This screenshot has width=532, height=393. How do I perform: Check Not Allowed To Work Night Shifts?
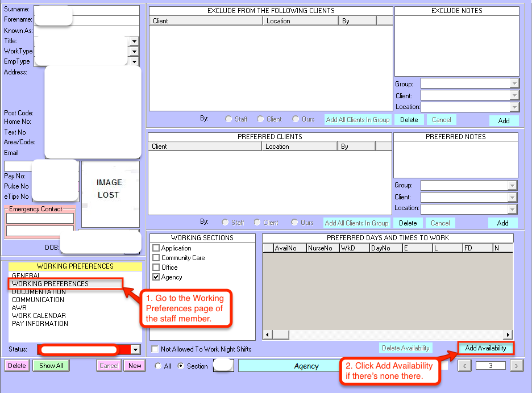155,349
